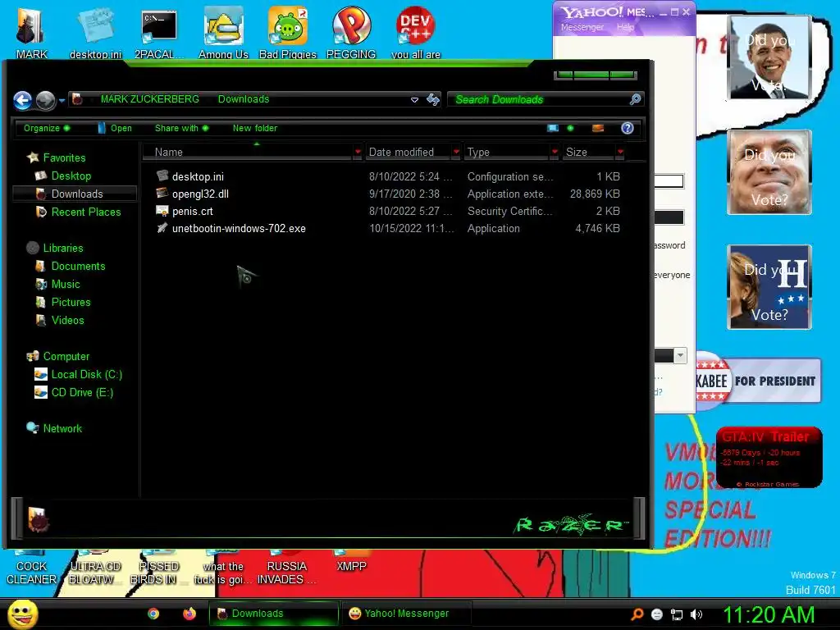
Task: Click the change view icon
Action: (x=553, y=128)
